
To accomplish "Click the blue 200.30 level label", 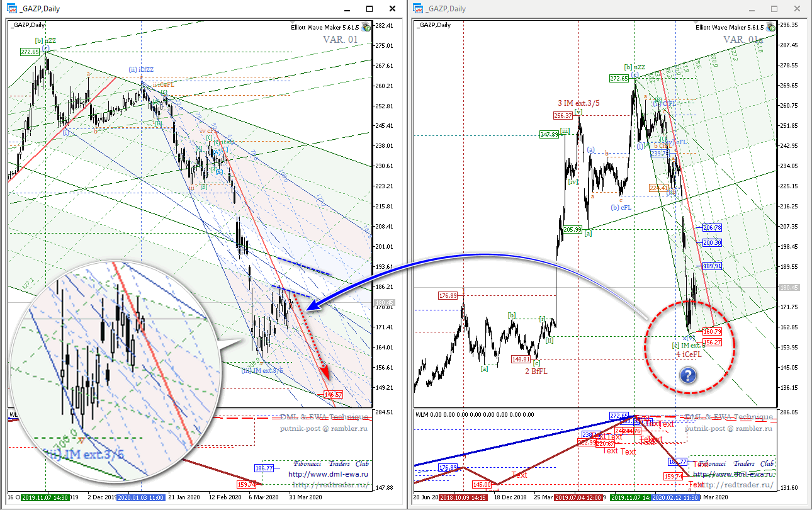I will tap(712, 242).
